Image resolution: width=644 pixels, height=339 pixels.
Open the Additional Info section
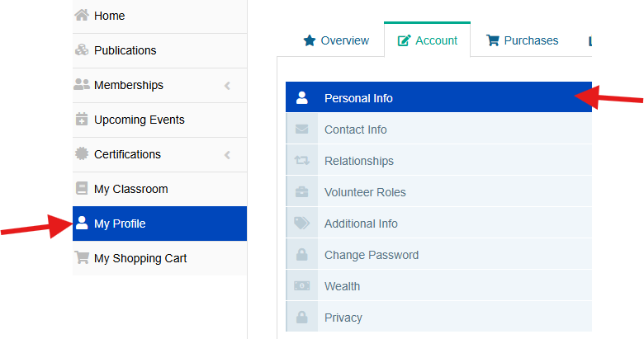pyautogui.click(x=438, y=223)
